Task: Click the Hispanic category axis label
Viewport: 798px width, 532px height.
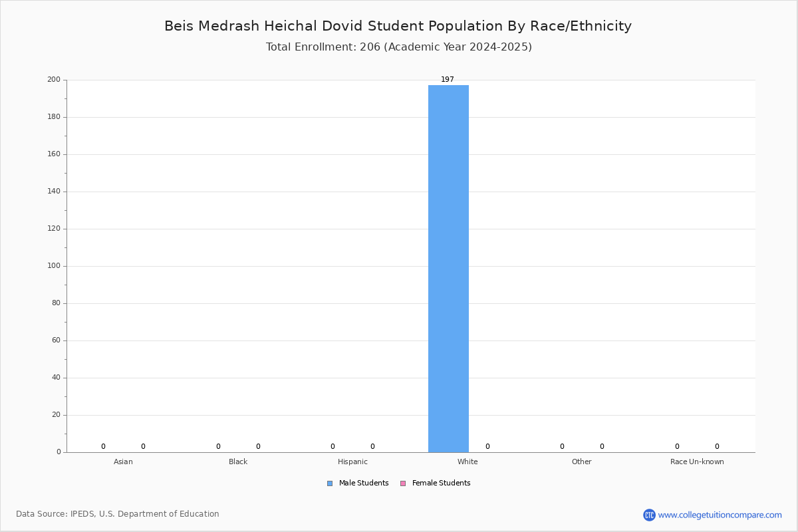Action: point(352,462)
